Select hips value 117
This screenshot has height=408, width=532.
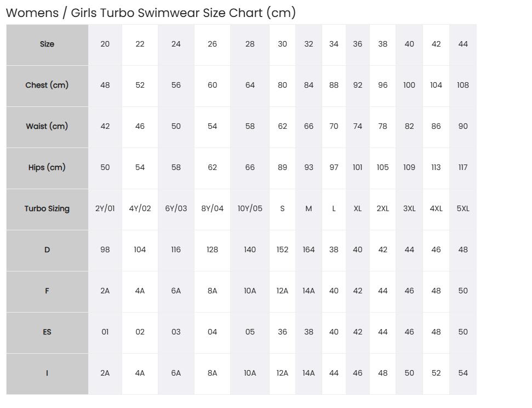tap(463, 168)
